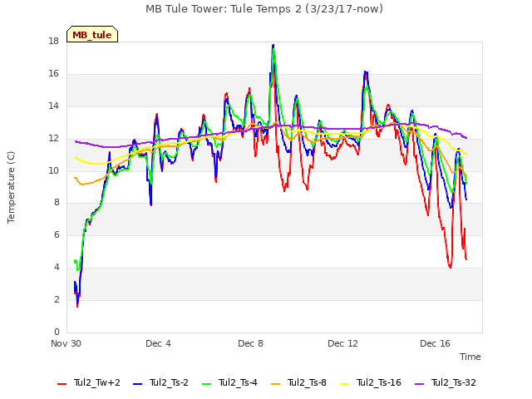Viewport: 532px width, 399px height.
Task: Click the Dec 12 x-axis tick label
Action: [x=342, y=343]
